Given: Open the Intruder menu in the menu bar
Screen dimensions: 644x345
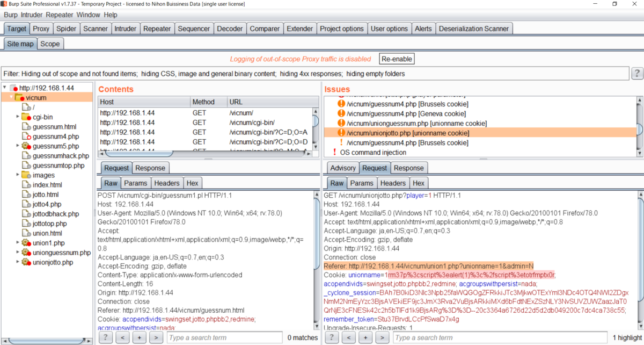Looking at the screenshot, I should (33, 15).
